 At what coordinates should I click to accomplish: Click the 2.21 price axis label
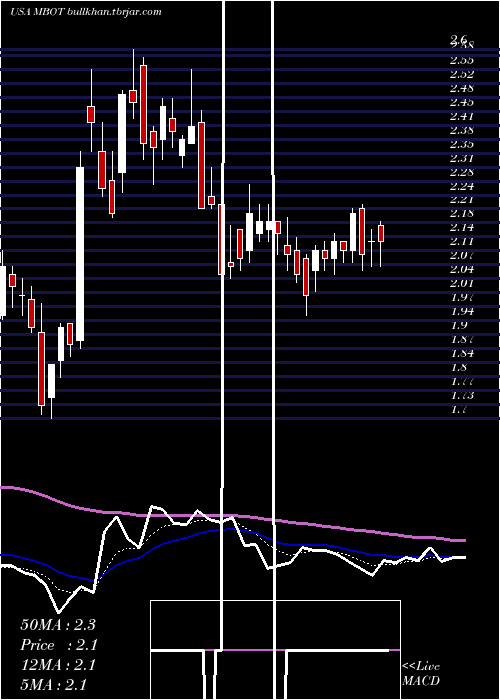click(x=462, y=200)
